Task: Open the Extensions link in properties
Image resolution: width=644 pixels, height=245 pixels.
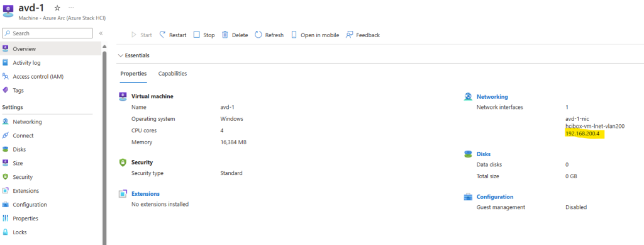Action: [145, 193]
